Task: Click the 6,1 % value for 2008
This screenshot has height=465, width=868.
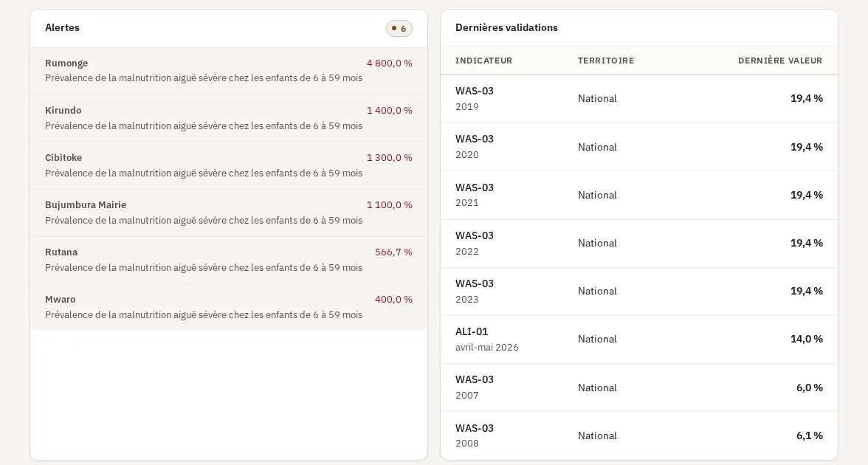Action: tap(809, 435)
